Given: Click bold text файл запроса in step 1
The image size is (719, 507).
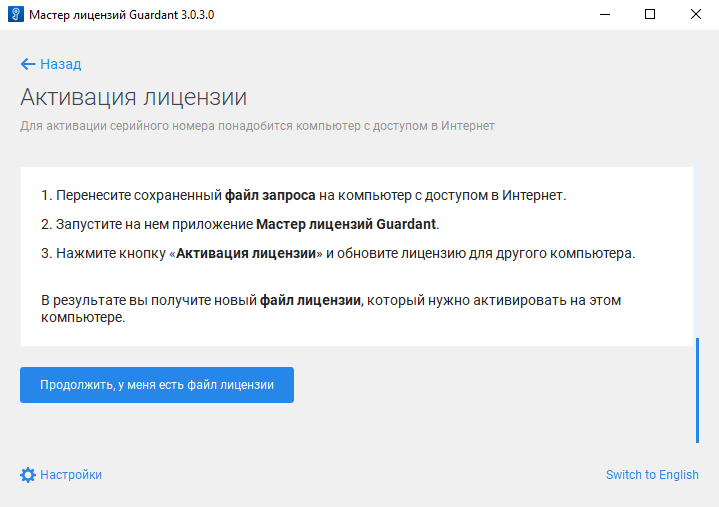Looking at the screenshot, I should [x=270, y=195].
